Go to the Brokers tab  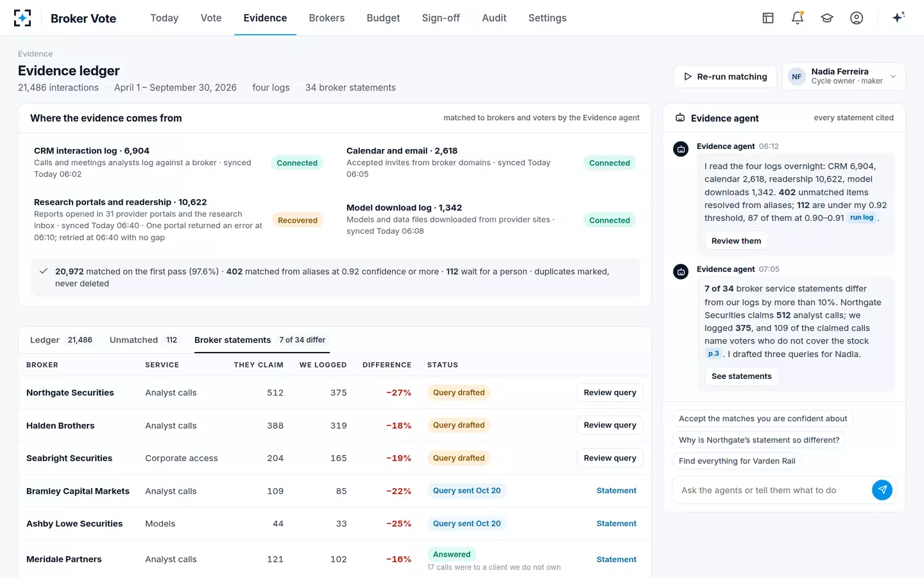coord(327,18)
